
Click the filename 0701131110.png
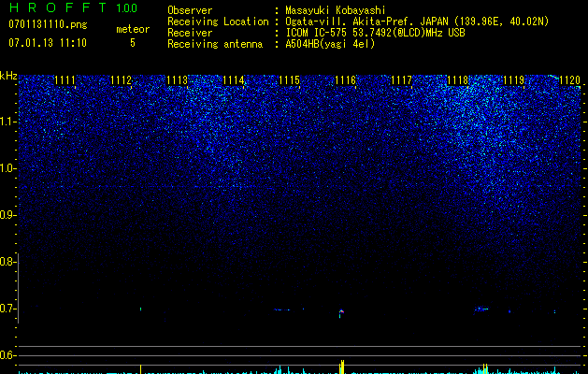tap(48, 24)
